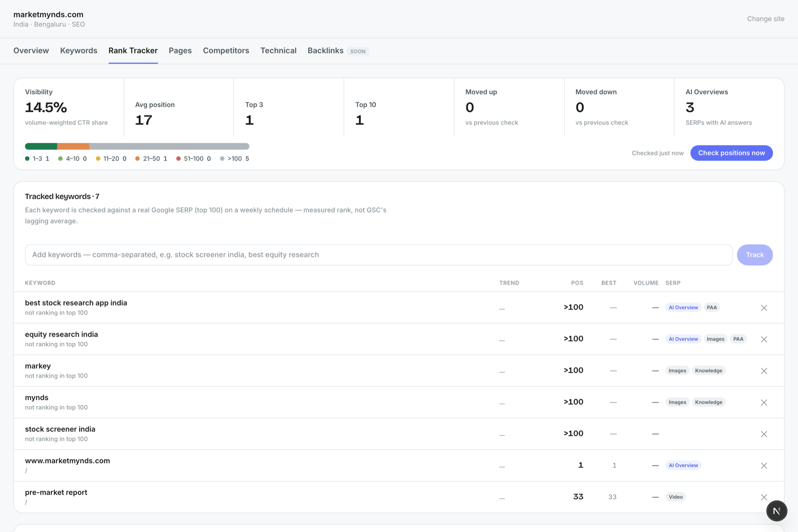Click the 'Tracked keywords · 7' heading

pos(62,196)
